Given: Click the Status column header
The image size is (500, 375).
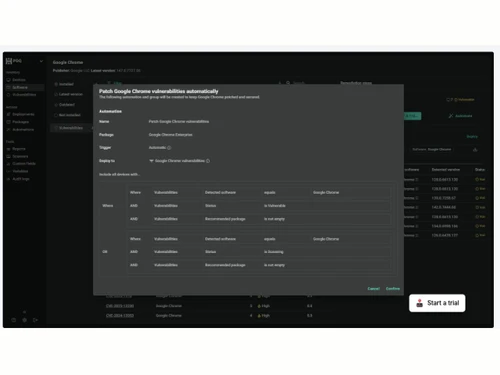Looking at the screenshot, I should pyautogui.click(x=480, y=170).
